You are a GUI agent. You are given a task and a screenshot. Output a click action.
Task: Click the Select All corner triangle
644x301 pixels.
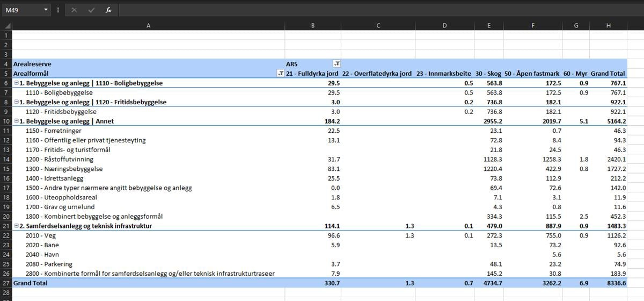coord(8,25)
